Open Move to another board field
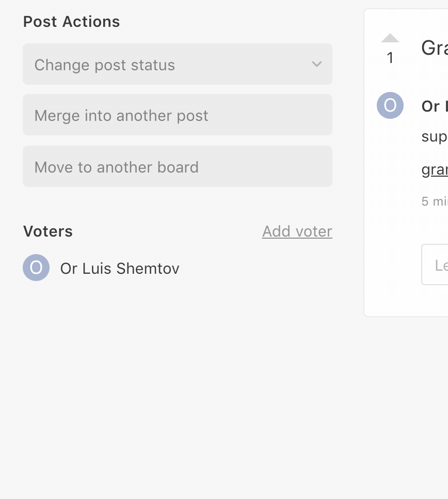The height and width of the screenshot is (499, 448). 178,166
